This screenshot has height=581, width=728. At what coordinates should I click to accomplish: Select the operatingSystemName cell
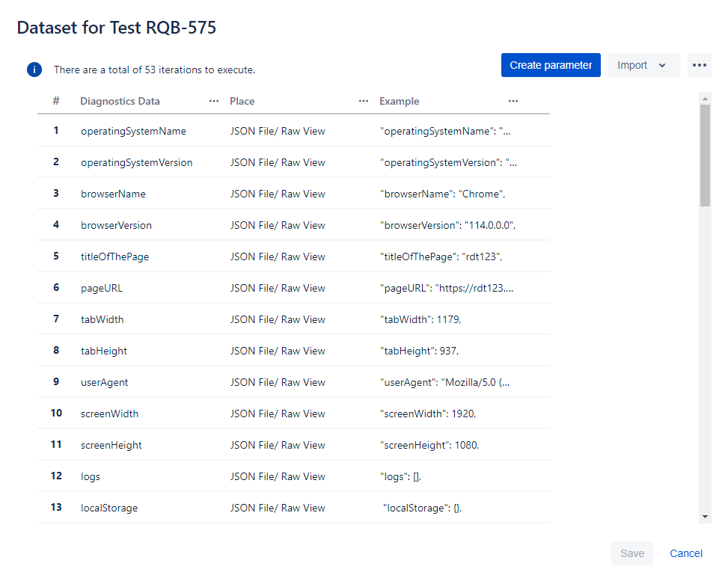(133, 131)
